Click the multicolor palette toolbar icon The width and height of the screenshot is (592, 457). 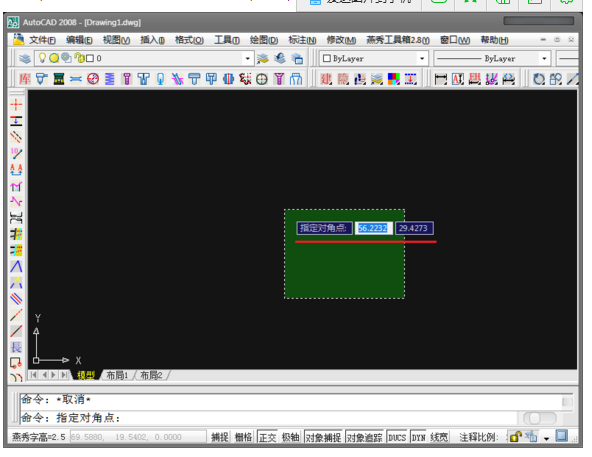pyautogui.click(x=393, y=79)
